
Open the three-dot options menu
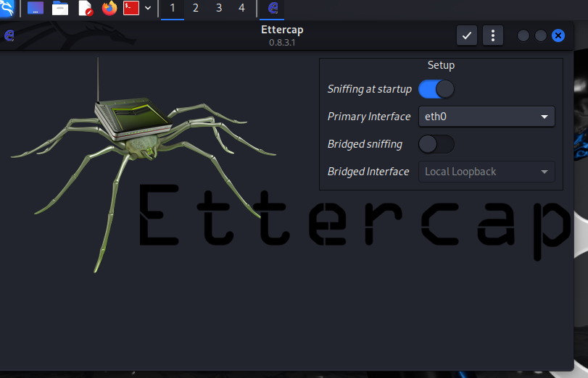[x=493, y=35]
